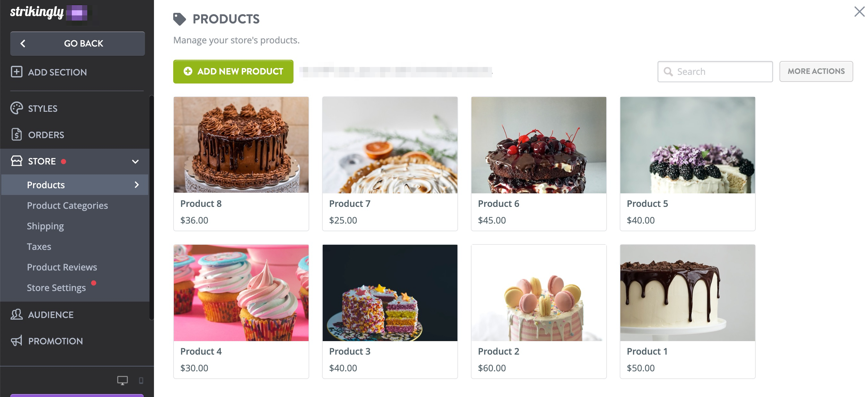The width and height of the screenshot is (868, 397).
Task: Open the More Actions dropdown
Action: tap(816, 71)
